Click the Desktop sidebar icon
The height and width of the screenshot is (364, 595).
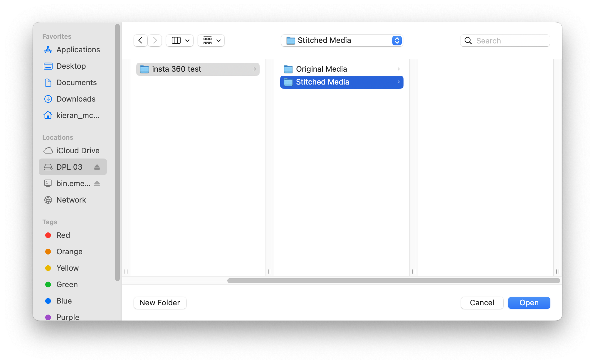pyautogui.click(x=48, y=66)
